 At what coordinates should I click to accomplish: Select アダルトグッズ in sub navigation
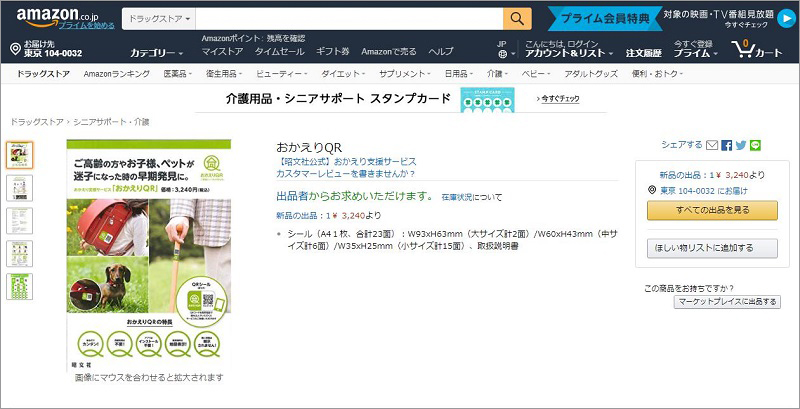click(591, 74)
